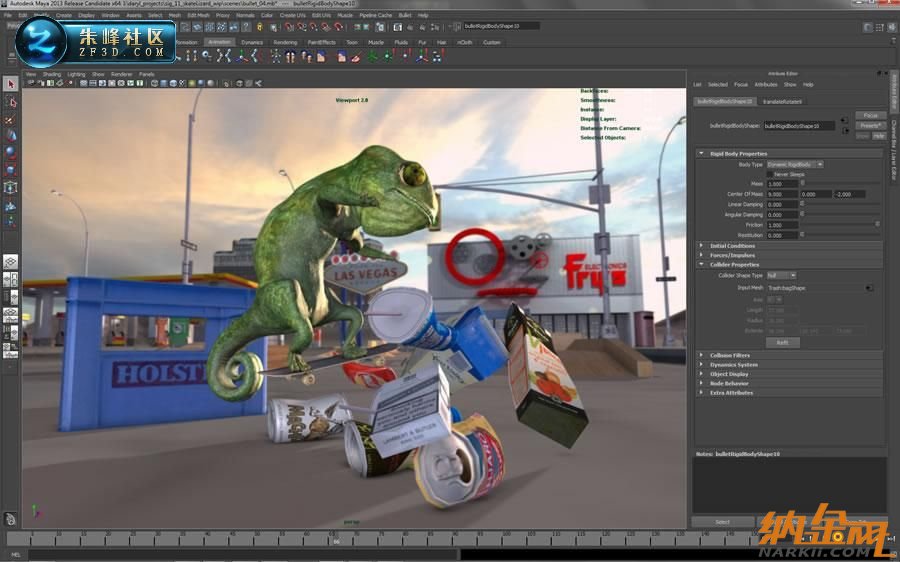Choose the Lasso select tool in the toolbox
The width and height of the screenshot is (900, 562).
click(x=10, y=102)
